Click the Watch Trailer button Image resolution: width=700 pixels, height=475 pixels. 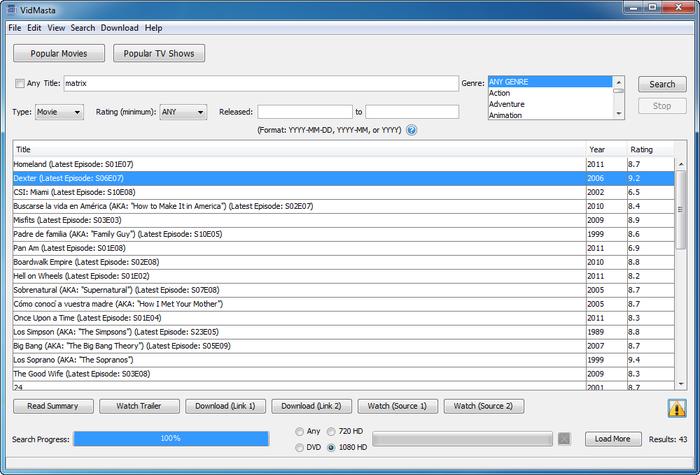tap(139, 406)
